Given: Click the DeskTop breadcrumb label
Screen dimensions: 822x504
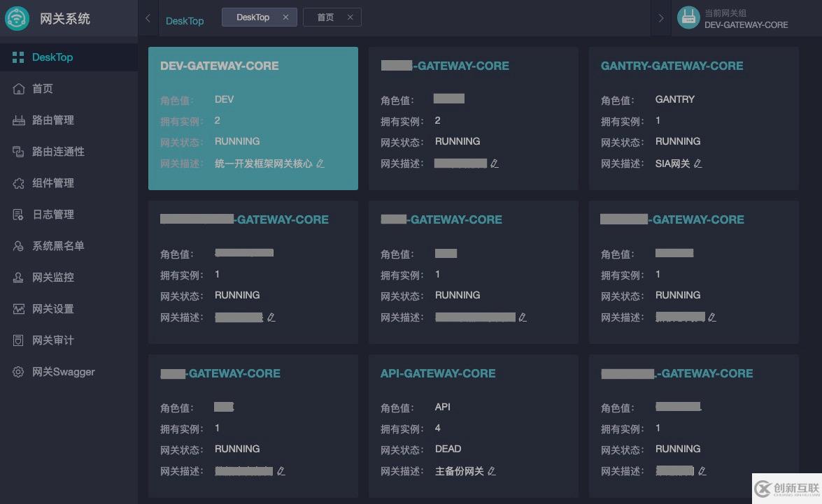Looking at the screenshot, I should pyautogui.click(x=185, y=21).
